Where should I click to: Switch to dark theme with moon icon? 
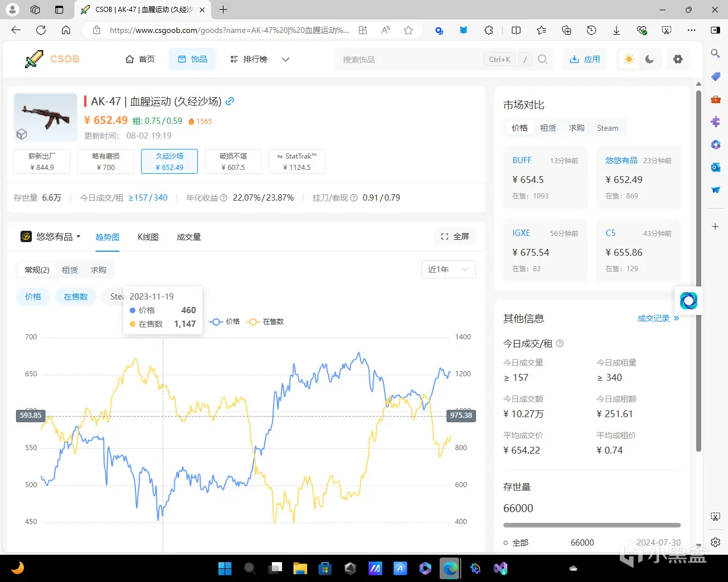(650, 59)
